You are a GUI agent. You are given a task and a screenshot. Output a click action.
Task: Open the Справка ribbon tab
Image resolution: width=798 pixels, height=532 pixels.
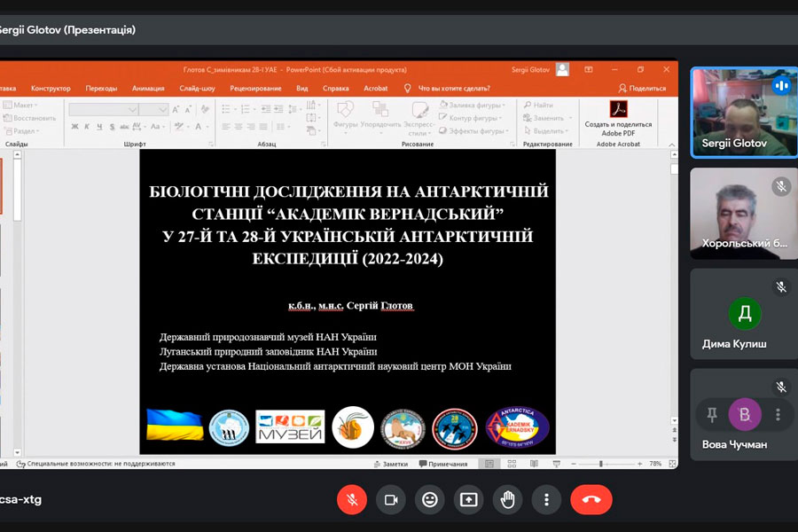coord(335,88)
